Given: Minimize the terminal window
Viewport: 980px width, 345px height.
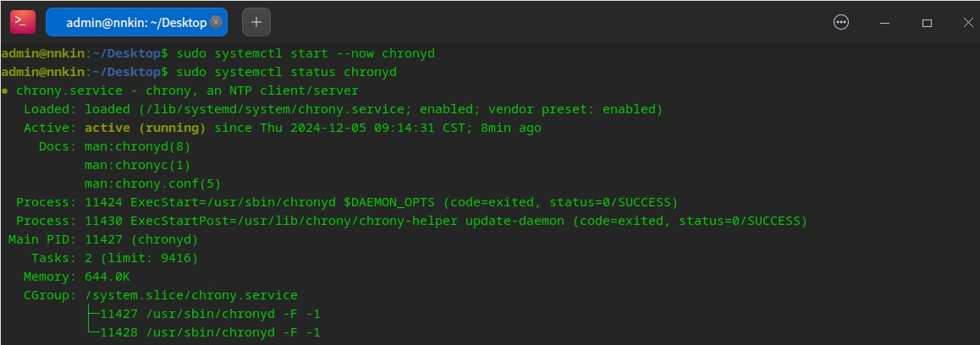Looking at the screenshot, I should (884, 23).
